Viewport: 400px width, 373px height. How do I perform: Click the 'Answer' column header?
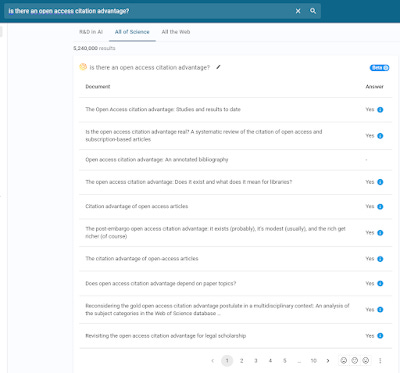tap(374, 87)
